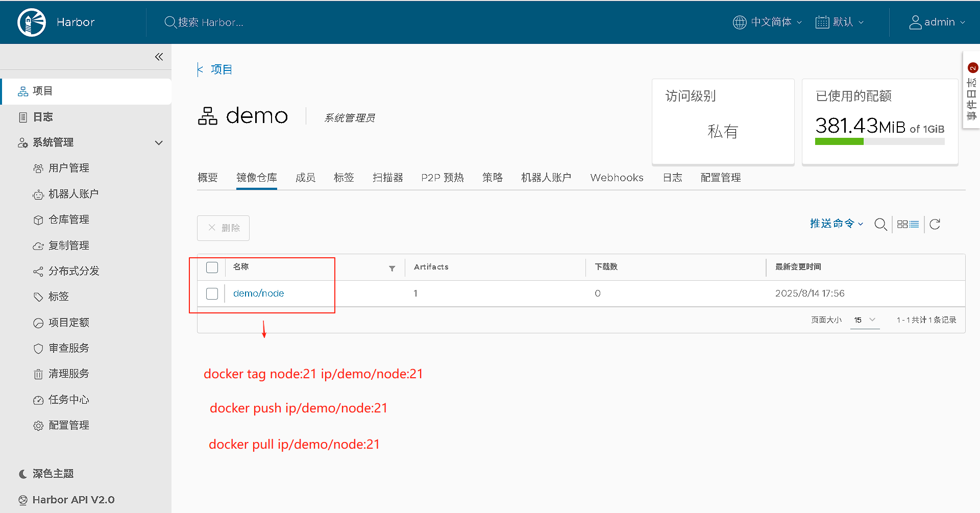Click the 访问级别 私有 card
This screenshot has width=980, height=513.
(723, 122)
